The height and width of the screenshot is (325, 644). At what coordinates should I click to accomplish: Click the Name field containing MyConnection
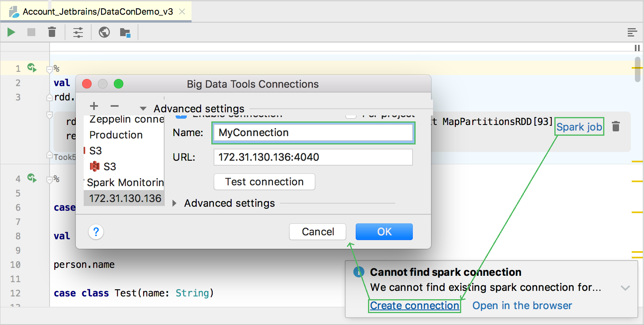point(313,133)
